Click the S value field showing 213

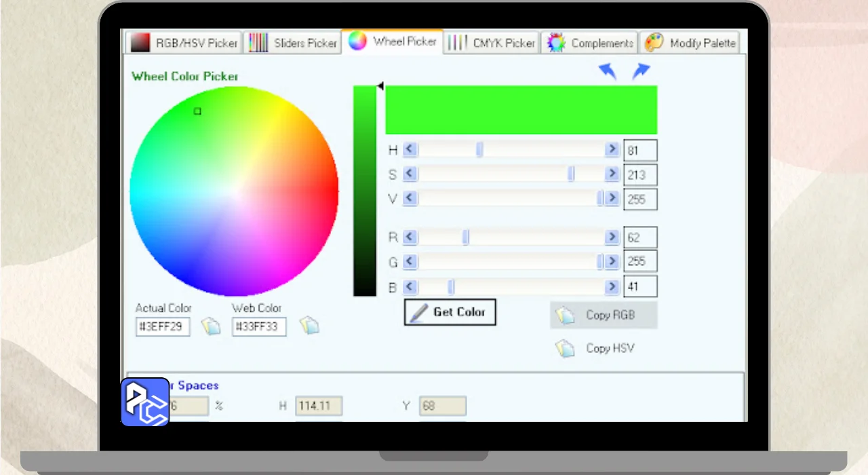click(x=640, y=175)
